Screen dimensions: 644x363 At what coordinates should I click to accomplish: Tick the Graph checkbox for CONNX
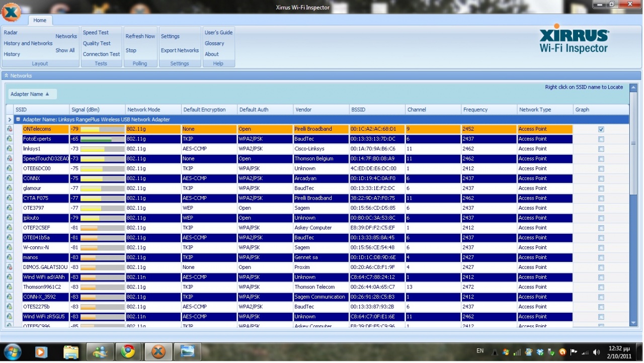tap(601, 178)
